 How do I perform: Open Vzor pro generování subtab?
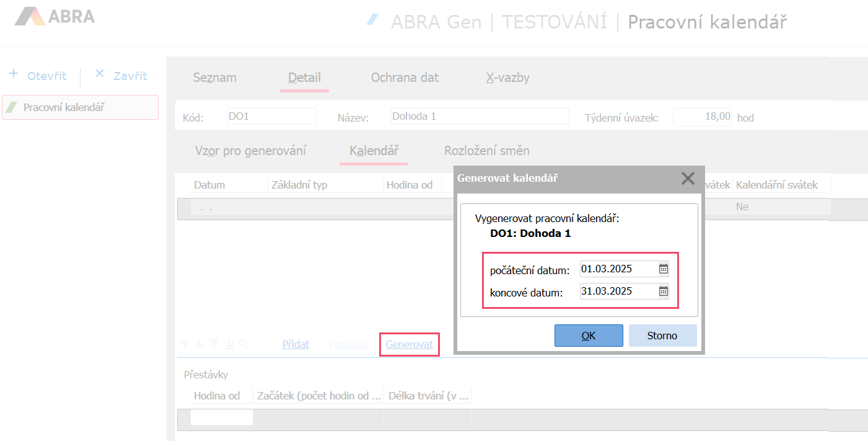click(x=250, y=151)
